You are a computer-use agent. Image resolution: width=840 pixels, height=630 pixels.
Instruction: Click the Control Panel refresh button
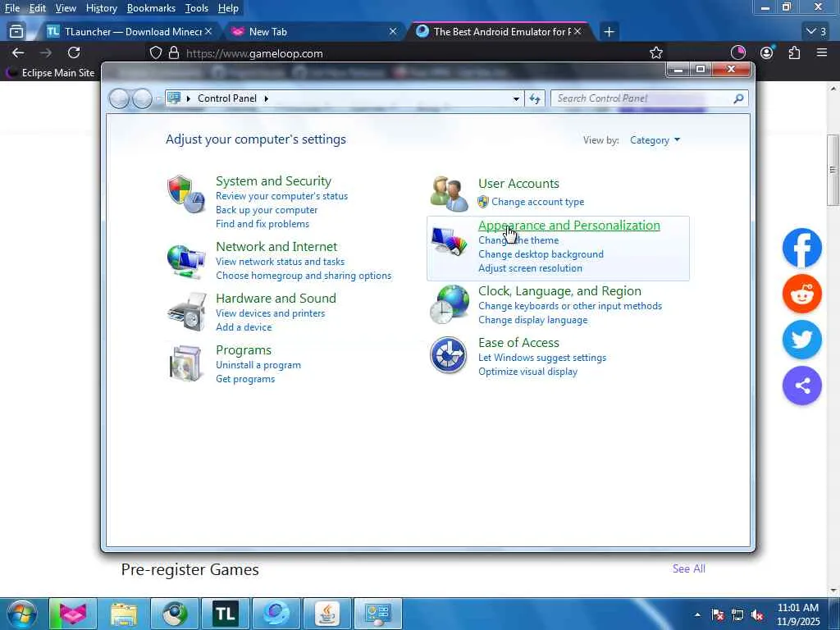pyautogui.click(x=535, y=98)
